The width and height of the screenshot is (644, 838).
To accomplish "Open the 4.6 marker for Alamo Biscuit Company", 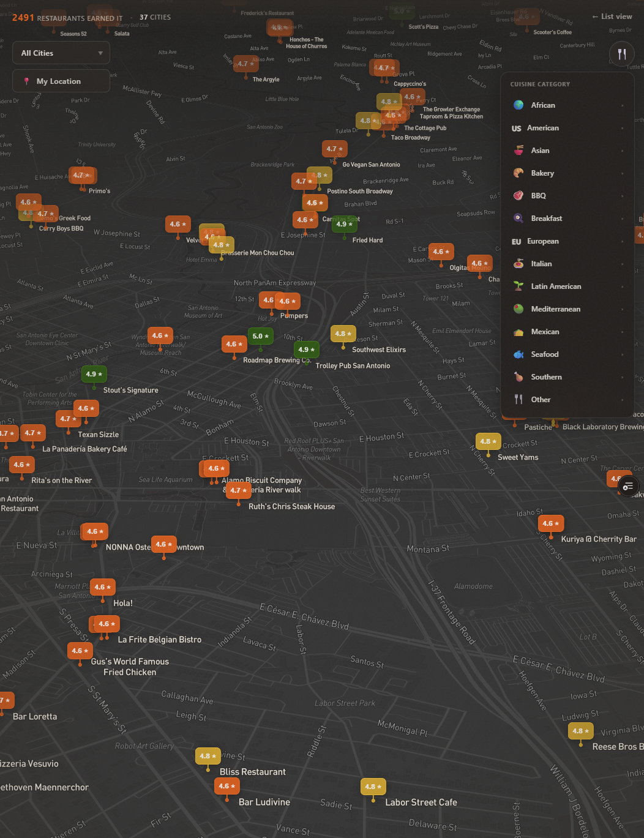I will 215,468.
